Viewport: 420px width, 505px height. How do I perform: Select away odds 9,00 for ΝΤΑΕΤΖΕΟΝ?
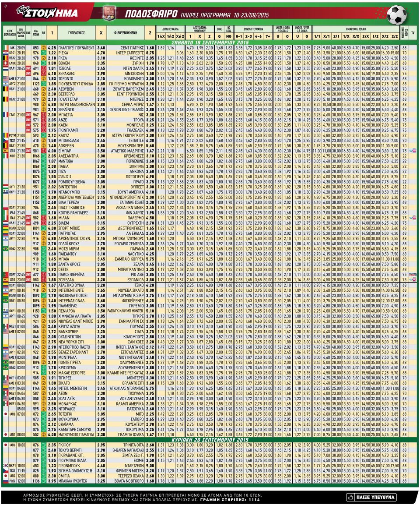pyautogui.click(x=150, y=466)
